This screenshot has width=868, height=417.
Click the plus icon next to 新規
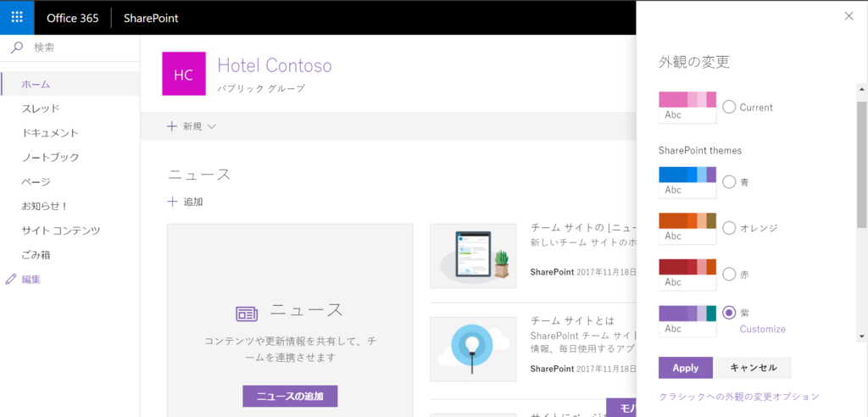[x=172, y=126]
